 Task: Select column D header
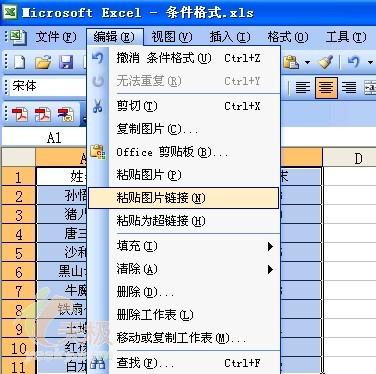349,158
